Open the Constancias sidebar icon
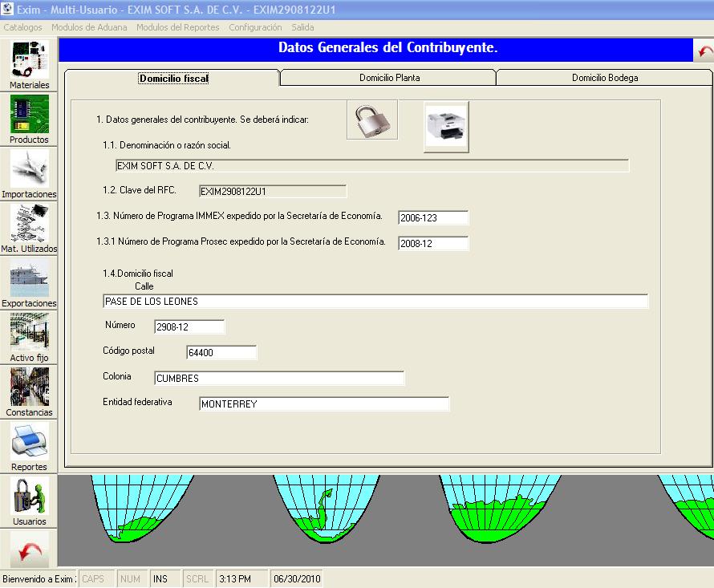Image resolution: width=714 pixels, height=588 pixels. coord(29,392)
